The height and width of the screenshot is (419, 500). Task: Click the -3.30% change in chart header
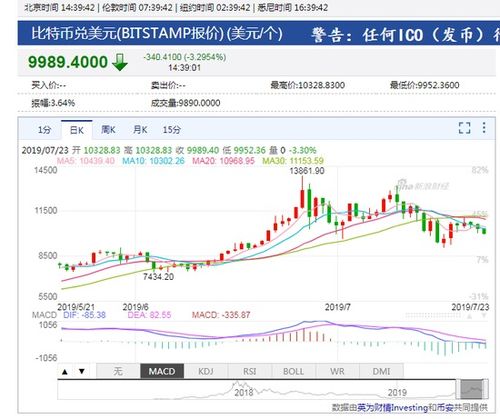pos(302,150)
